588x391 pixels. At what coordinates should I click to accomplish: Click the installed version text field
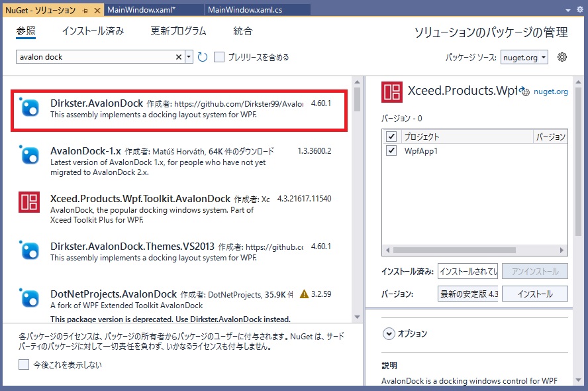tap(467, 271)
